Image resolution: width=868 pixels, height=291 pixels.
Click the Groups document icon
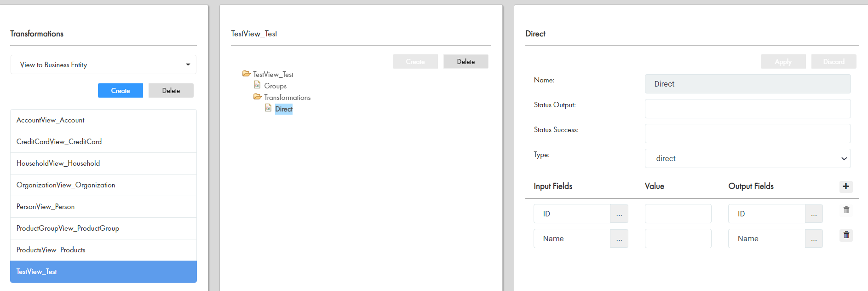[257, 85]
